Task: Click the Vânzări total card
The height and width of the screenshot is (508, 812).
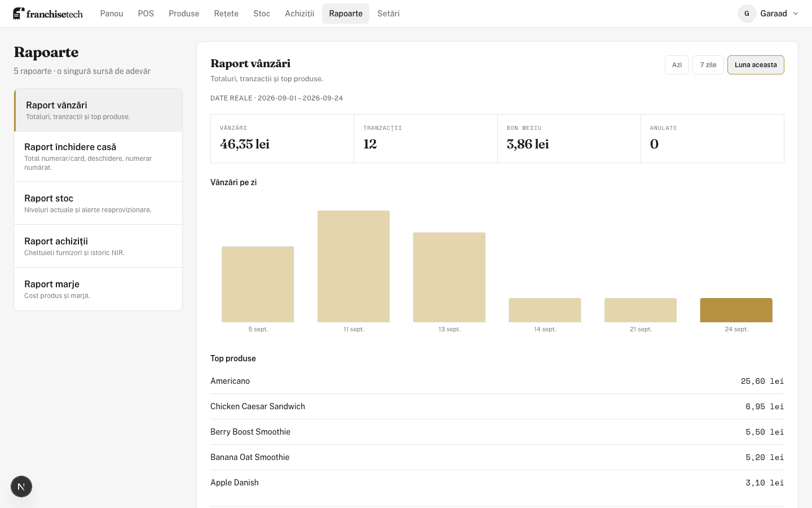Action: click(x=282, y=138)
